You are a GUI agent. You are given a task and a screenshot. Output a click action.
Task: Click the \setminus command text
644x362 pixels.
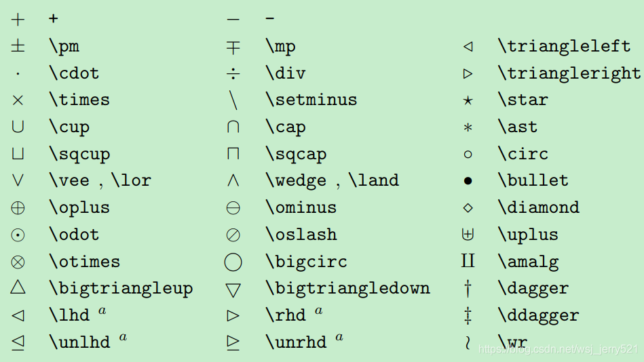pyautogui.click(x=311, y=100)
